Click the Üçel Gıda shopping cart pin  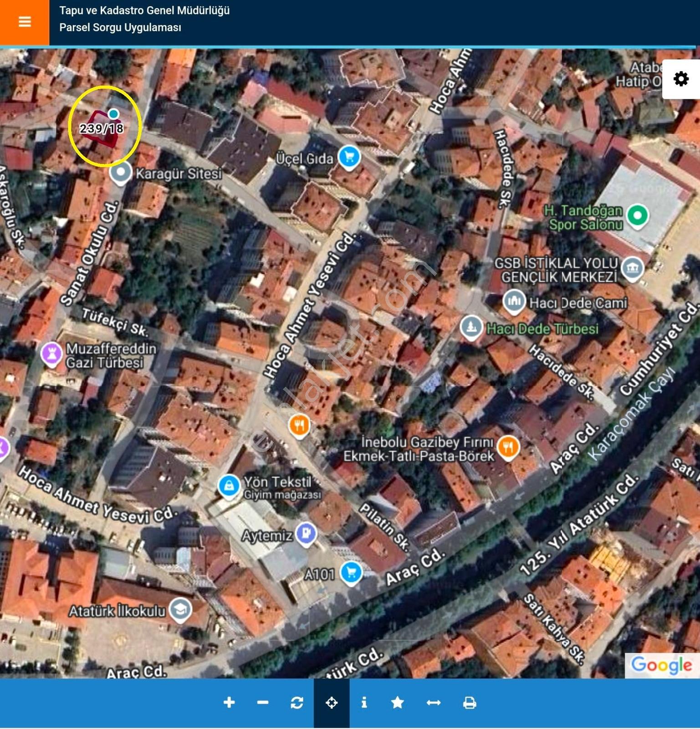[349, 157]
